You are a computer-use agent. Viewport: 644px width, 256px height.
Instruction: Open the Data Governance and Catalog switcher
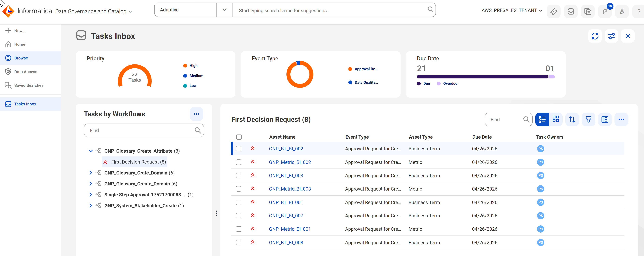click(93, 11)
